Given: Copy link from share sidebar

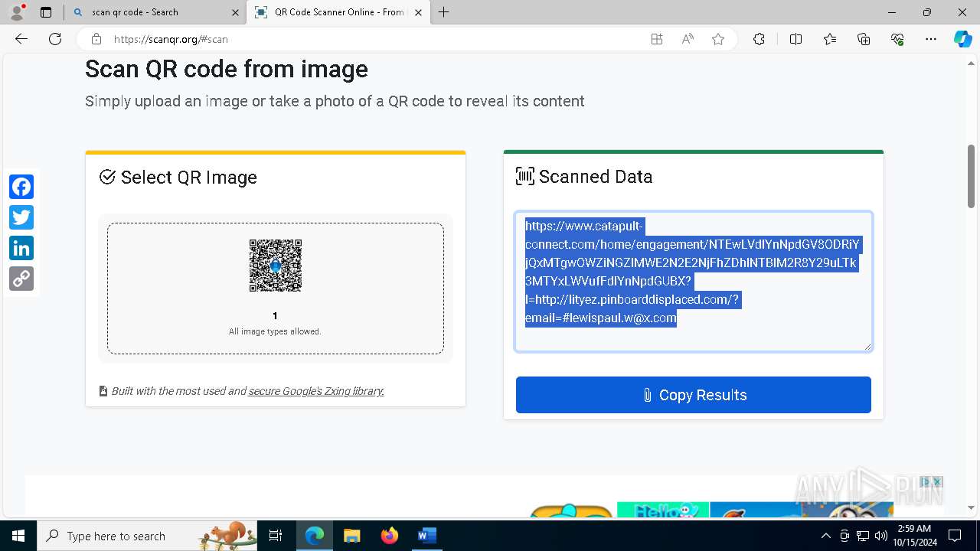Looking at the screenshot, I should (21, 279).
